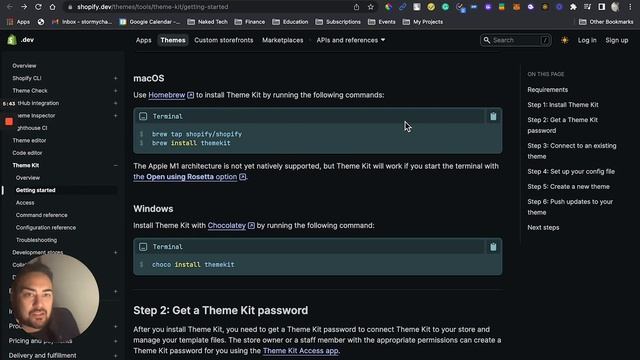Click the browser back arrow
Screen dimensions: 640x360
pyautogui.click(x=9, y=7)
